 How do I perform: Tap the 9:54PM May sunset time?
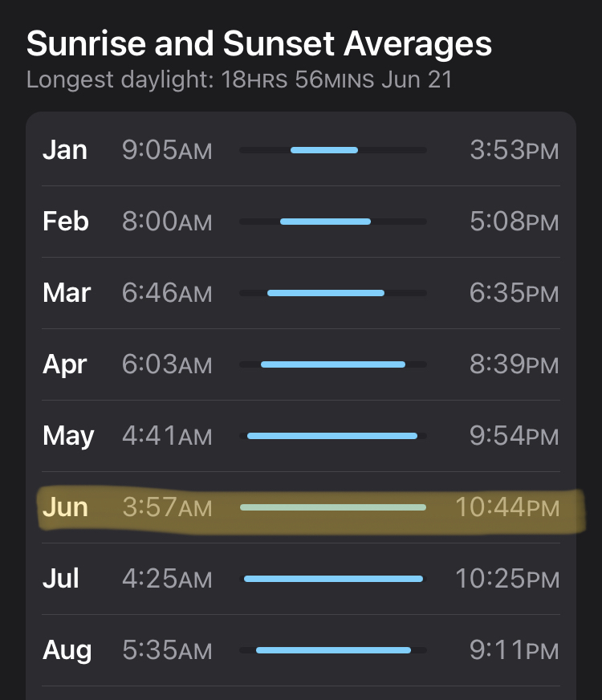coord(514,436)
